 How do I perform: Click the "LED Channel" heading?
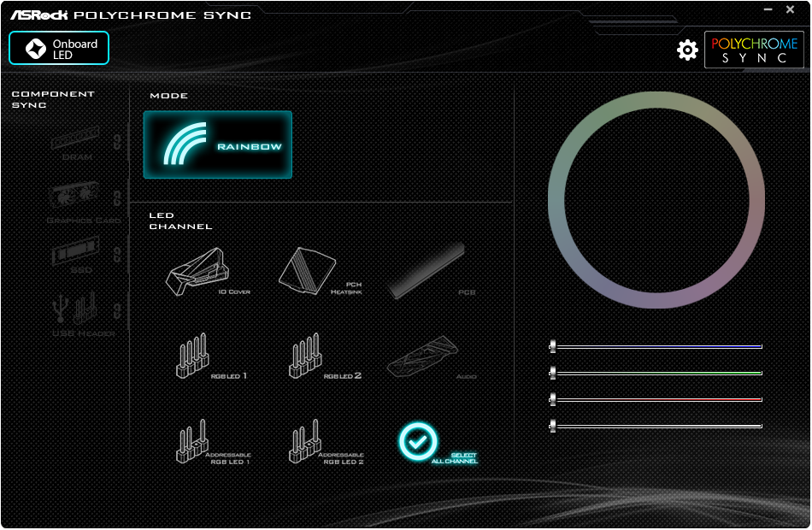(x=180, y=221)
